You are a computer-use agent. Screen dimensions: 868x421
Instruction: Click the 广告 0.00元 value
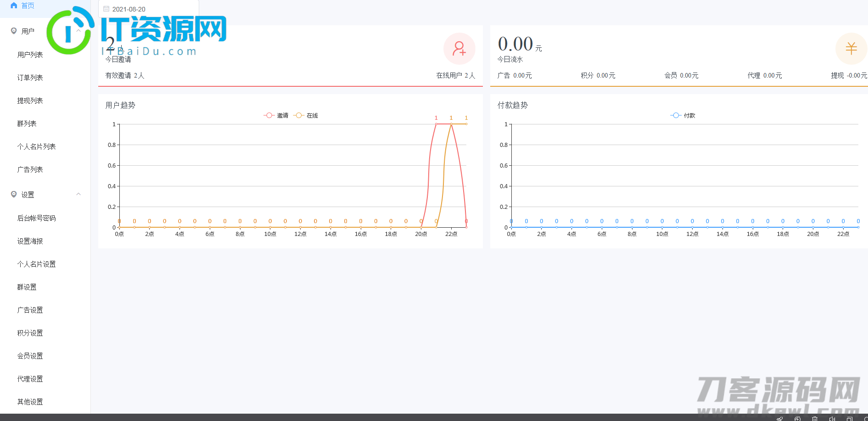tap(515, 75)
